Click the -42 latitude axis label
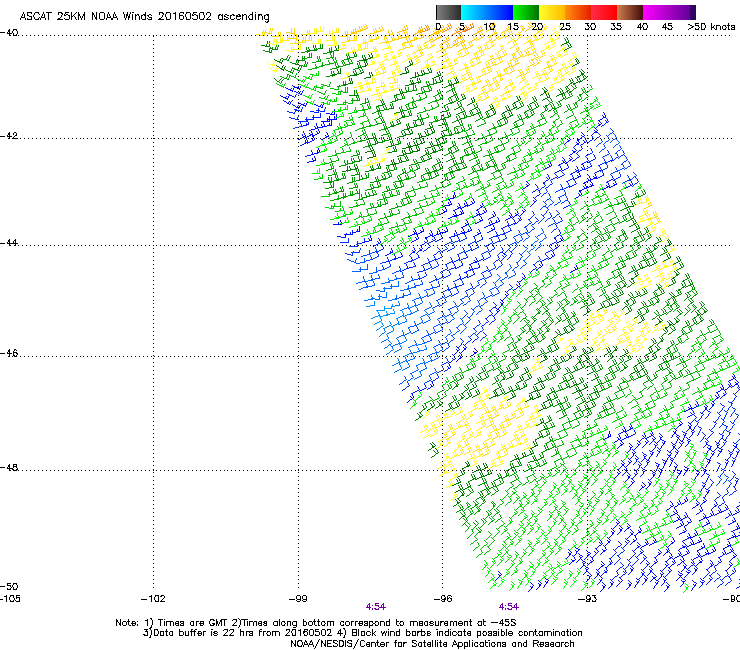Image resolution: width=740 pixels, height=650 pixels. (9, 136)
